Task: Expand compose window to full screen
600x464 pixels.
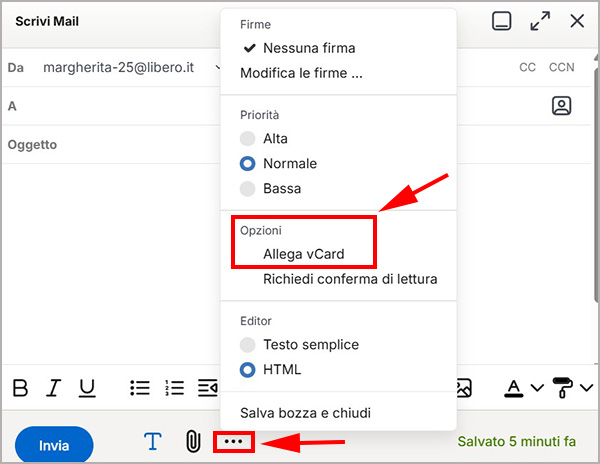Action: pos(540,21)
